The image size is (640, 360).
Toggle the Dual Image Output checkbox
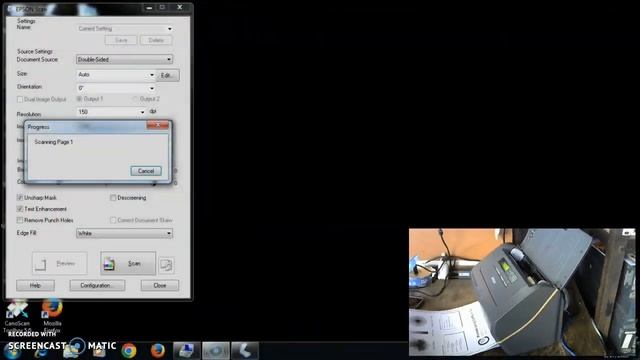(20, 100)
